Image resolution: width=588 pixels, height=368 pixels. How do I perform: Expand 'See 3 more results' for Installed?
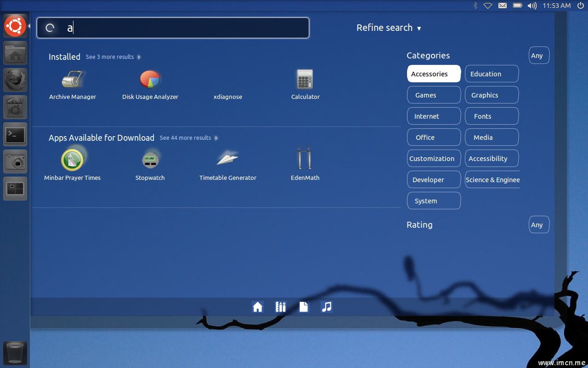[x=113, y=57]
